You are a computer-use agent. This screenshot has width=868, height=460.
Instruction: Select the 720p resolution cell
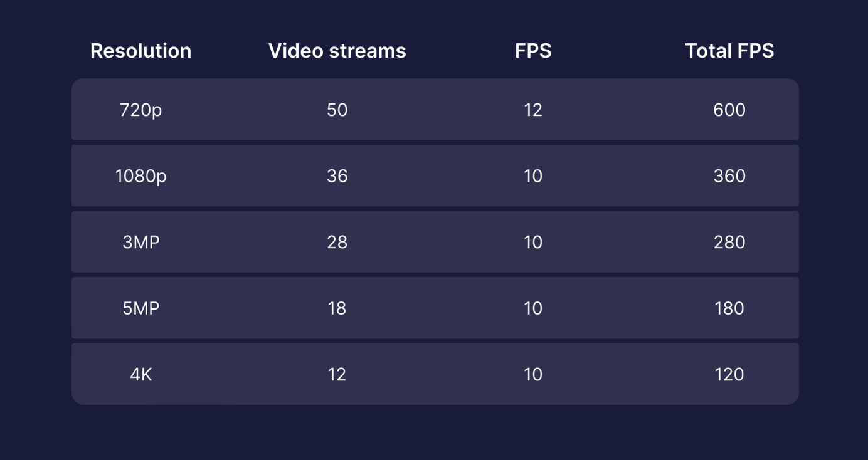pos(140,110)
